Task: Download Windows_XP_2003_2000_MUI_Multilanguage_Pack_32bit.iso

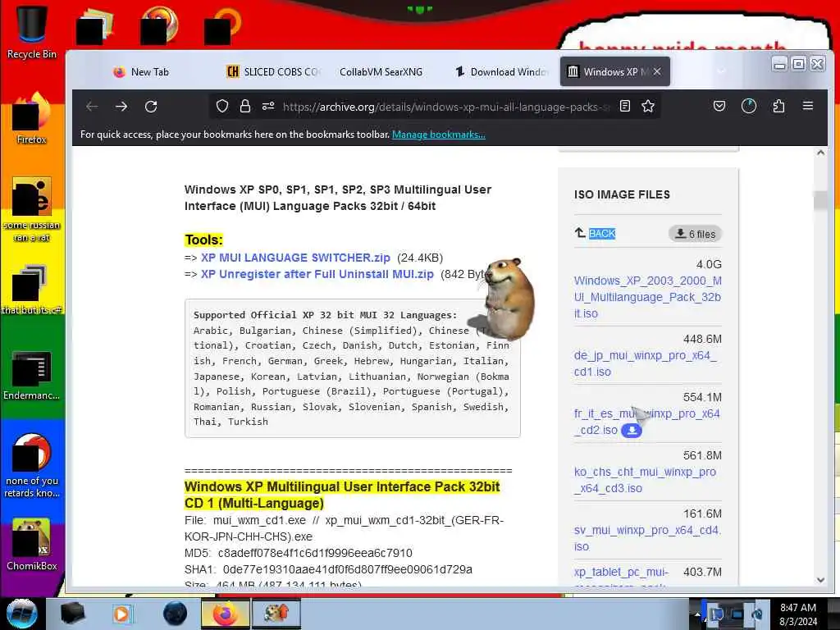Action: point(647,297)
